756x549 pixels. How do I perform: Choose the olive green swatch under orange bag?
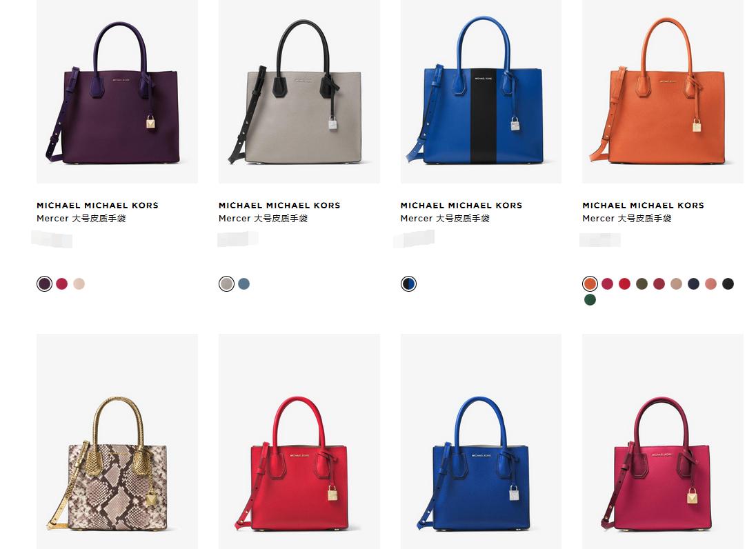click(641, 284)
